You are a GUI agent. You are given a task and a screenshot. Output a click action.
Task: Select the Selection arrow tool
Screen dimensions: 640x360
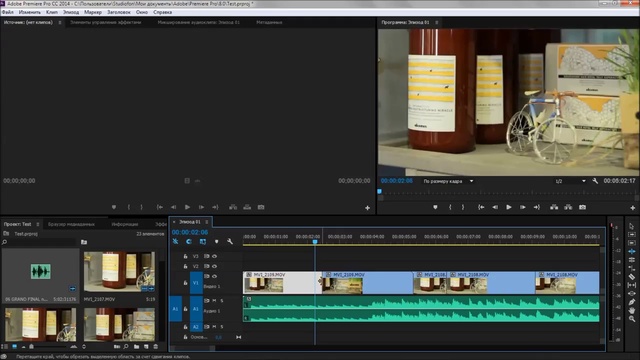[631, 226]
